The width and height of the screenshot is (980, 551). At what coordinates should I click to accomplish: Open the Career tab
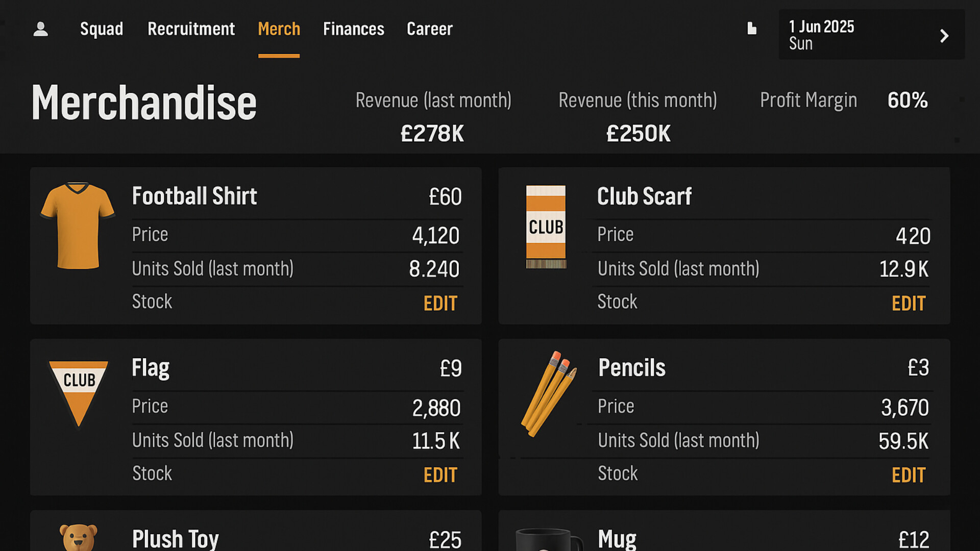(x=429, y=29)
